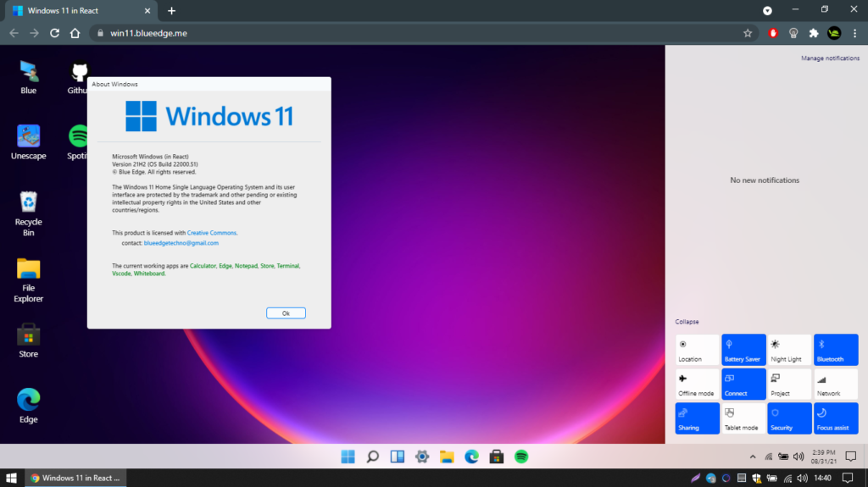Viewport: 868px width, 487px height.
Task: Click the volume icon in Win11 tray
Action: click(x=798, y=457)
